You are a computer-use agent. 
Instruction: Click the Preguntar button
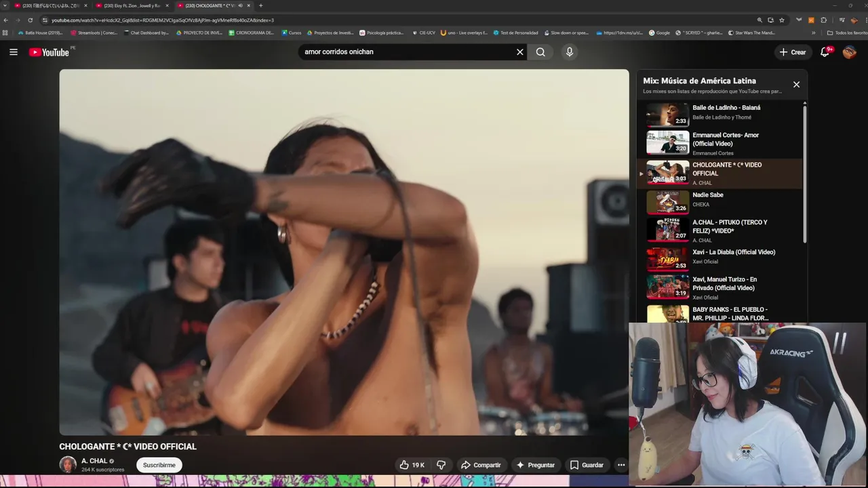536,465
